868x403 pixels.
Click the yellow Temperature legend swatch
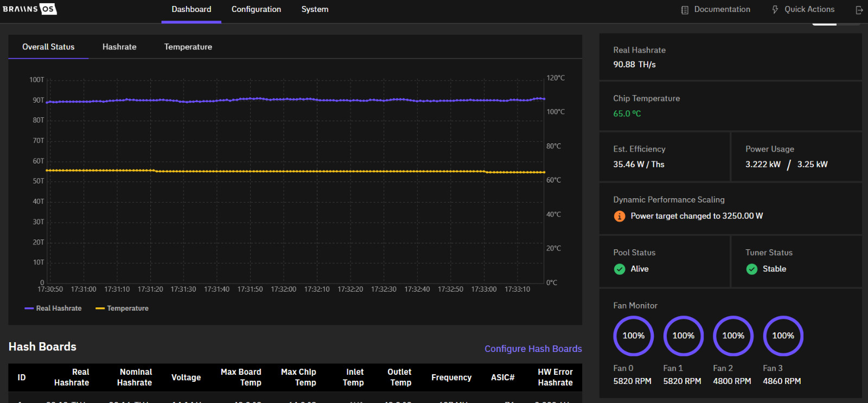(x=100, y=308)
